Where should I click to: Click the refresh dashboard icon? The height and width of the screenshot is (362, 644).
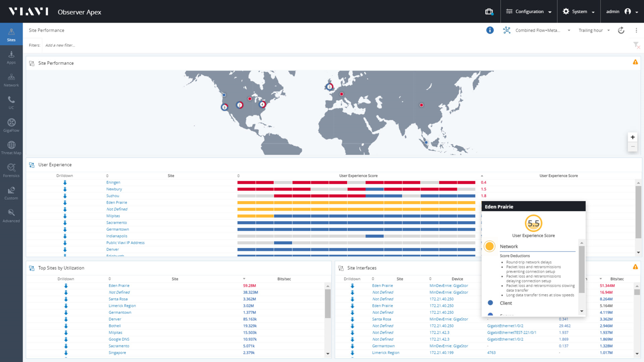[621, 30]
